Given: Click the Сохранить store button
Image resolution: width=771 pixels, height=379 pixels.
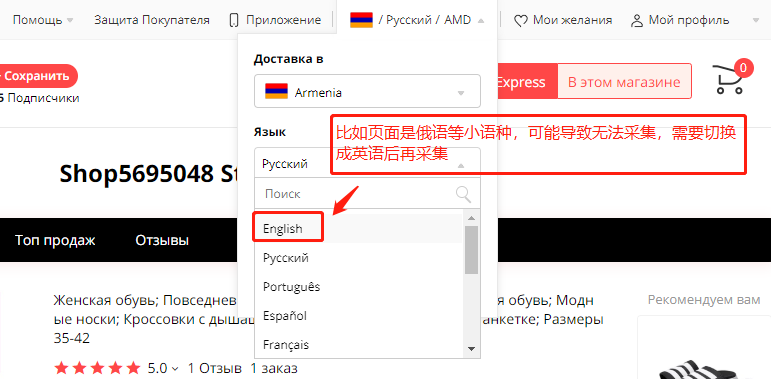Looking at the screenshot, I should pos(38,76).
